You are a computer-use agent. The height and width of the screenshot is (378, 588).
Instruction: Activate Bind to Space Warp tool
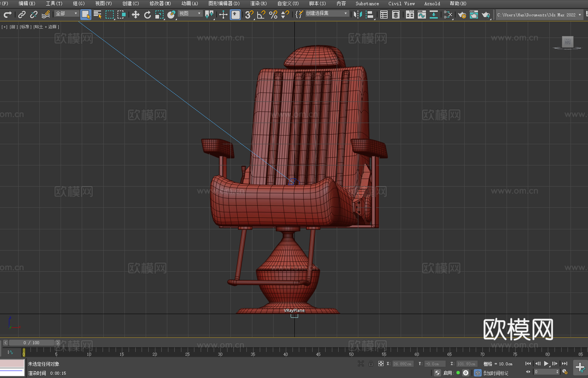click(x=46, y=14)
